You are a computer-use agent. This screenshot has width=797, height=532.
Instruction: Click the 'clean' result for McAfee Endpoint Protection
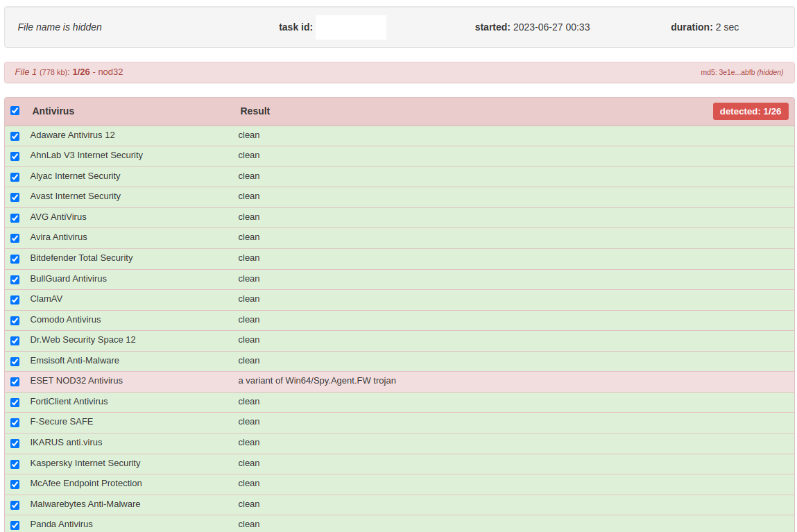tap(249, 483)
